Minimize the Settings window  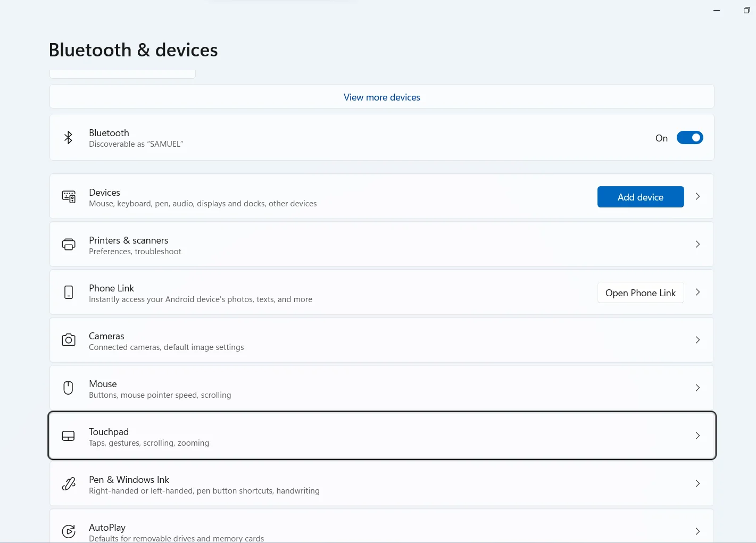717,10
